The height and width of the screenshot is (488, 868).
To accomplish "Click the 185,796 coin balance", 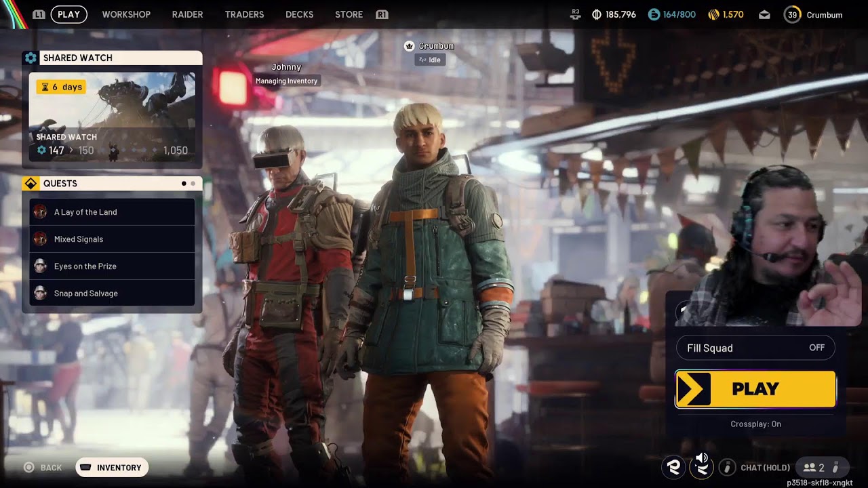I will pos(620,14).
